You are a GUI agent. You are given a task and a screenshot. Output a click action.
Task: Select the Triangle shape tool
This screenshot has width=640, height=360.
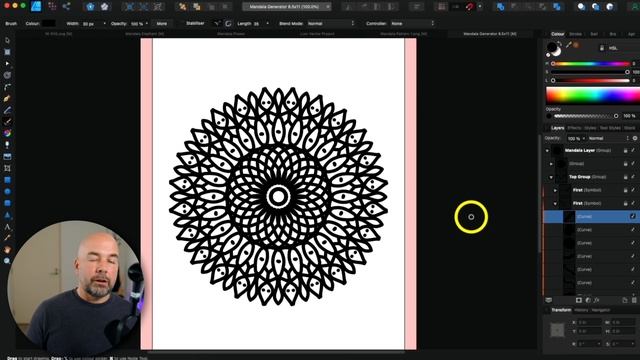7,215
